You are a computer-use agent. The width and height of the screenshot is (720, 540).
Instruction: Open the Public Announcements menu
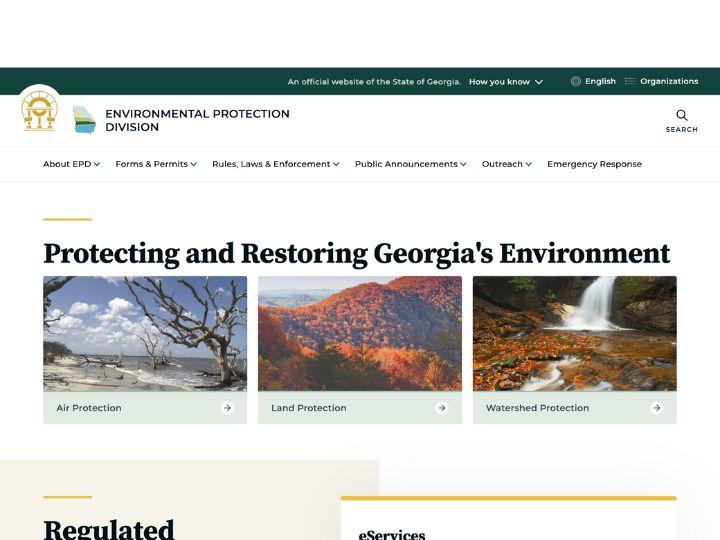point(411,164)
